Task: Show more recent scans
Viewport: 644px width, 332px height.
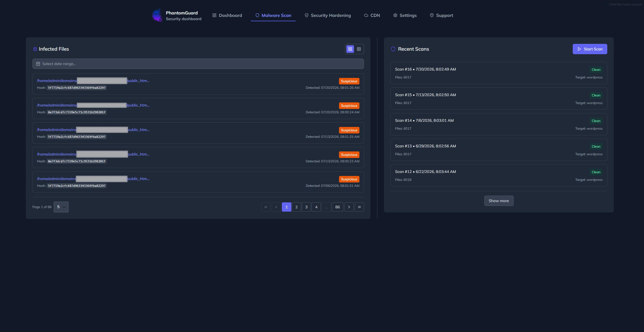Action: pos(499,201)
